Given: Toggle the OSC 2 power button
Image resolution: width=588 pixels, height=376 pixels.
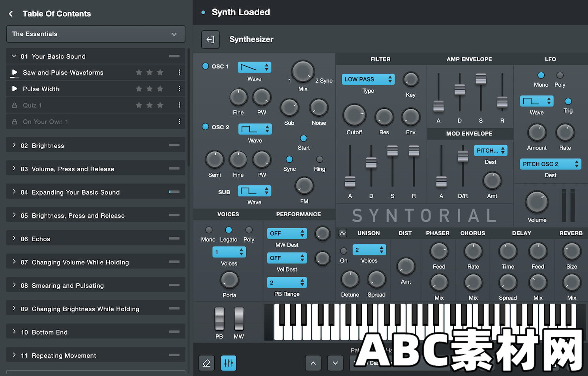Looking at the screenshot, I should [205, 127].
